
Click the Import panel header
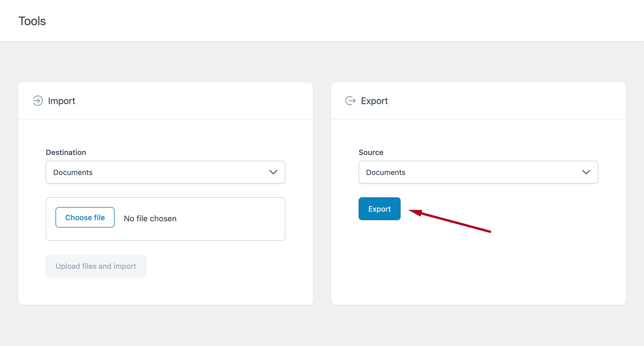click(x=61, y=101)
